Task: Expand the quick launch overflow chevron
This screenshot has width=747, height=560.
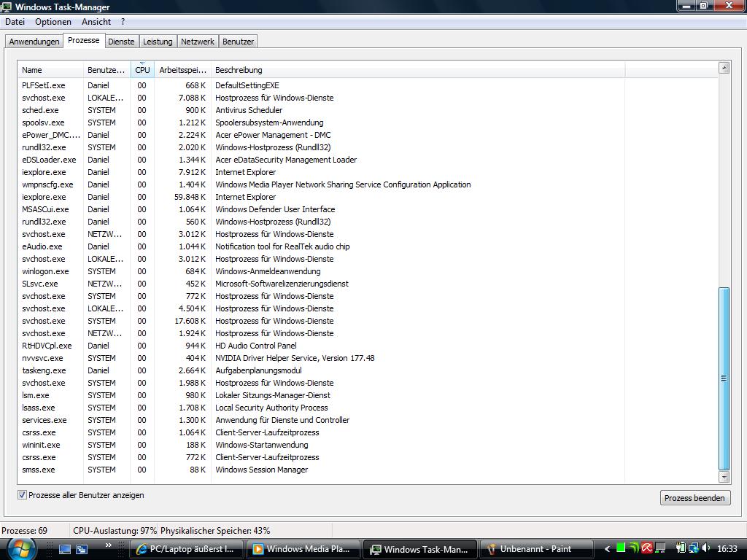Action: pyautogui.click(x=108, y=545)
